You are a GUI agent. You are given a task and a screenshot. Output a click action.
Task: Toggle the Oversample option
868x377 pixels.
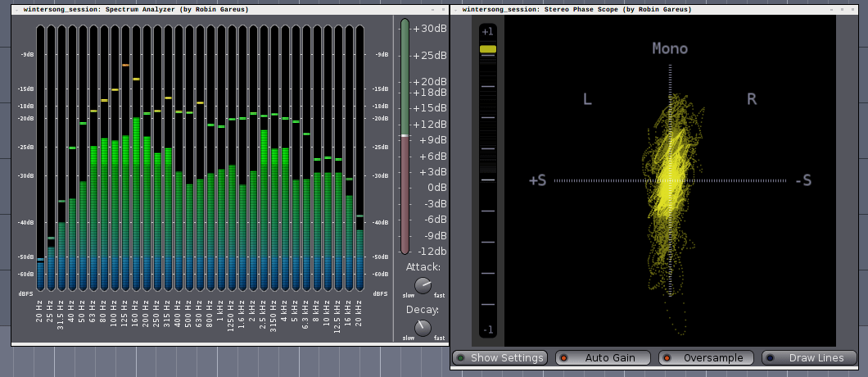click(706, 357)
